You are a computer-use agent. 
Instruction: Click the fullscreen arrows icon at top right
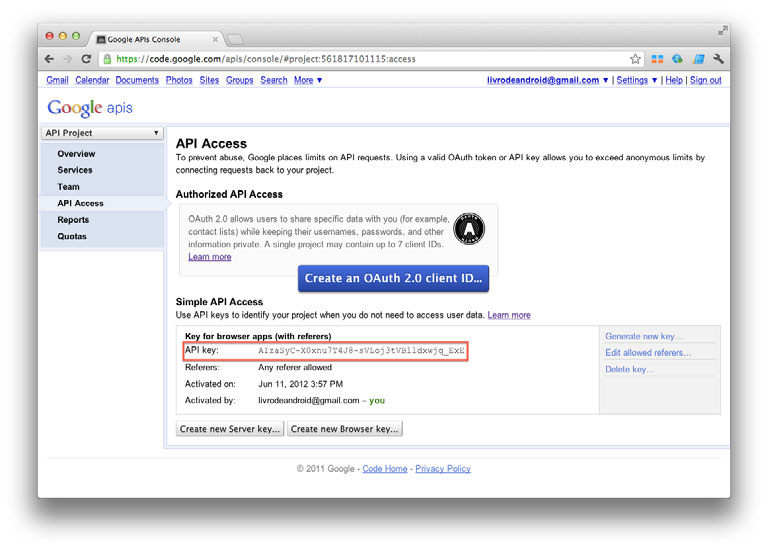point(722,31)
